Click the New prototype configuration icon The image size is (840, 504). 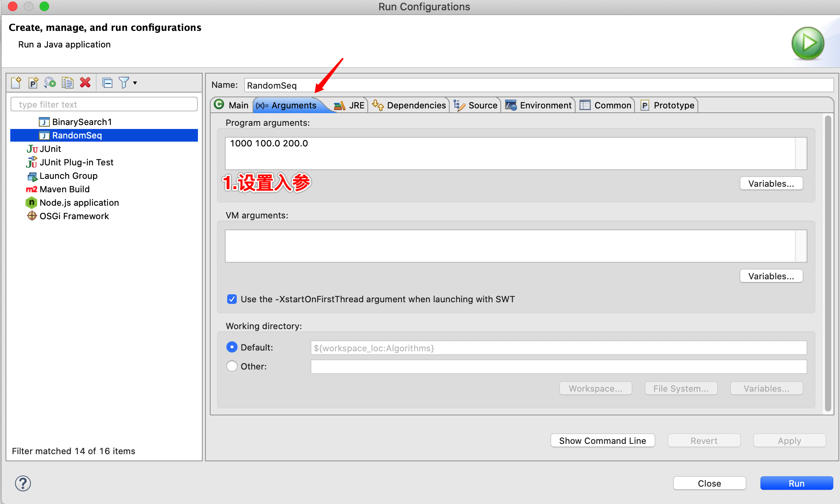(33, 83)
